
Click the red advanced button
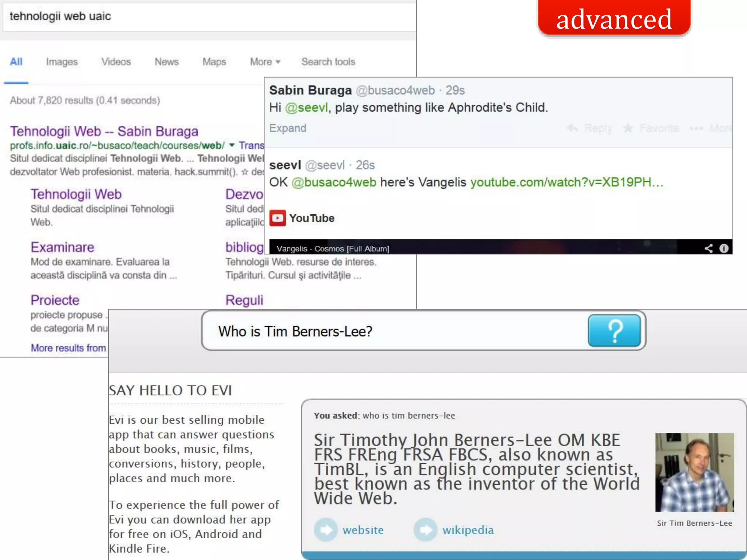point(614,18)
